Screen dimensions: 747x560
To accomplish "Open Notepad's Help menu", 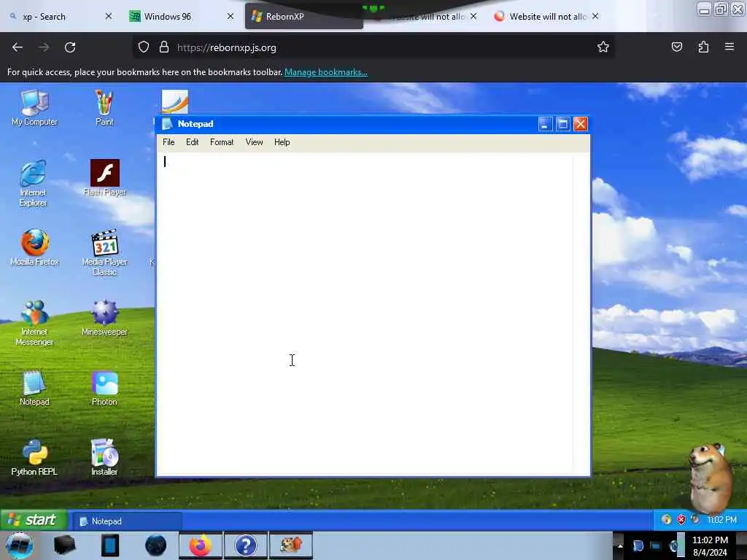I will click(282, 142).
